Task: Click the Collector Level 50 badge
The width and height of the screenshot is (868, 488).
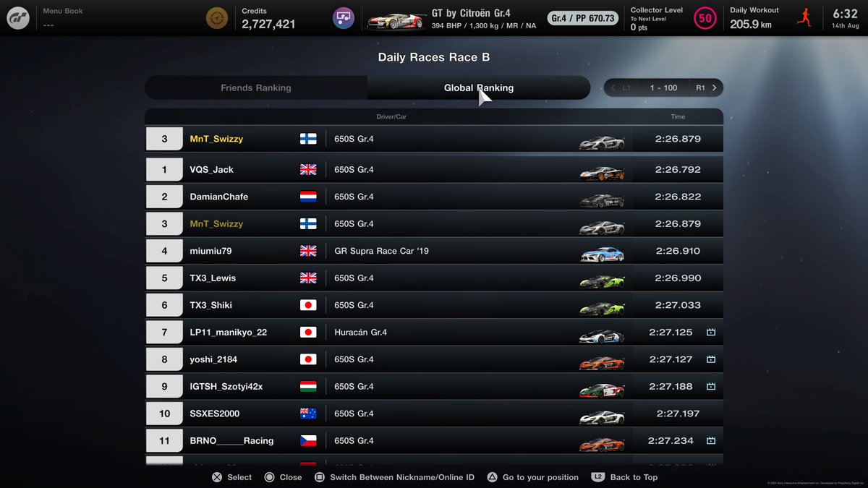Action: (705, 17)
